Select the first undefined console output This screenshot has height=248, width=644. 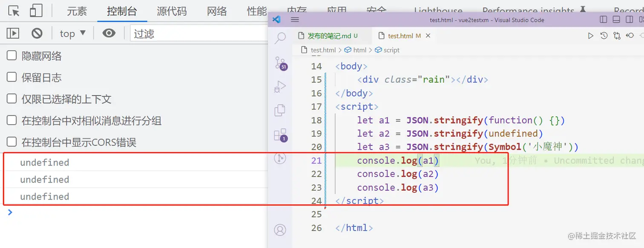[x=44, y=162]
